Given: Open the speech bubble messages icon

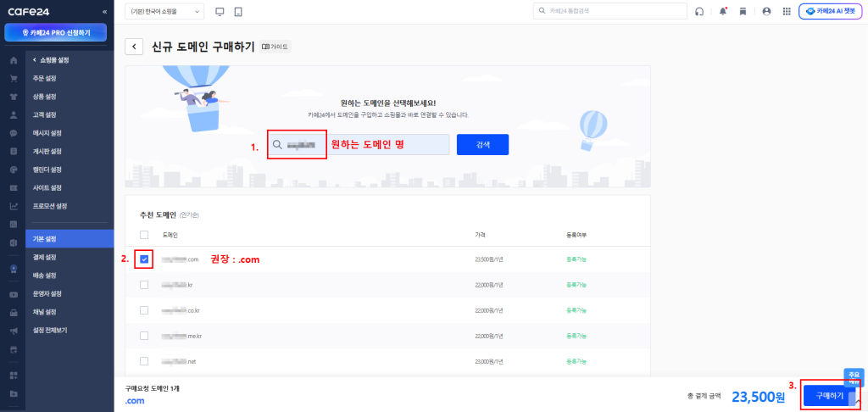Looking at the screenshot, I should pyautogui.click(x=14, y=133).
